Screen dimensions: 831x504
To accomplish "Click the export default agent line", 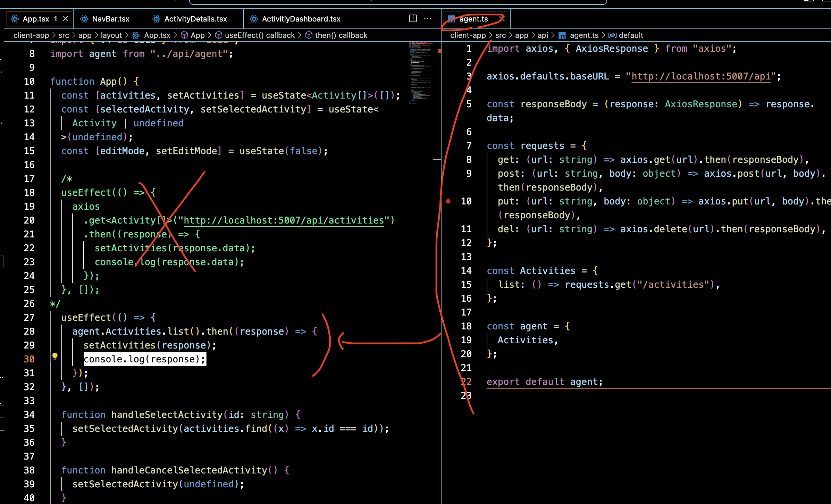I will pos(544,382).
